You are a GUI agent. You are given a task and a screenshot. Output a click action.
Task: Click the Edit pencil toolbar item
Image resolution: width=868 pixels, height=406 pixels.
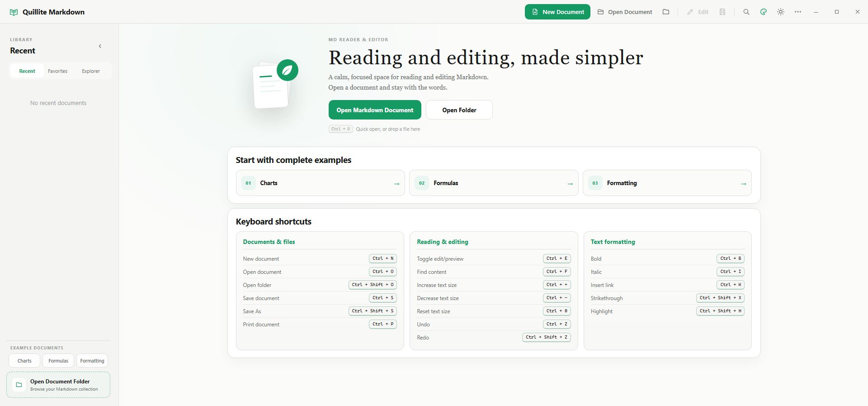pyautogui.click(x=698, y=12)
